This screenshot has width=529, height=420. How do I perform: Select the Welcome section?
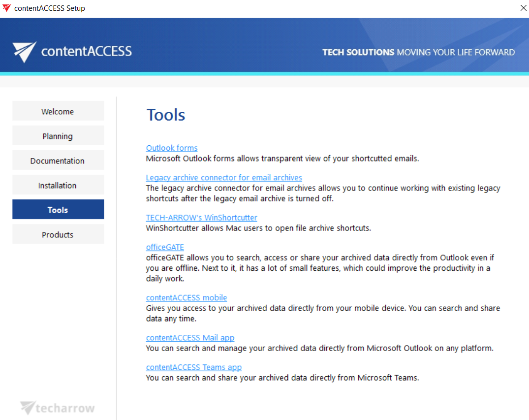click(58, 111)
